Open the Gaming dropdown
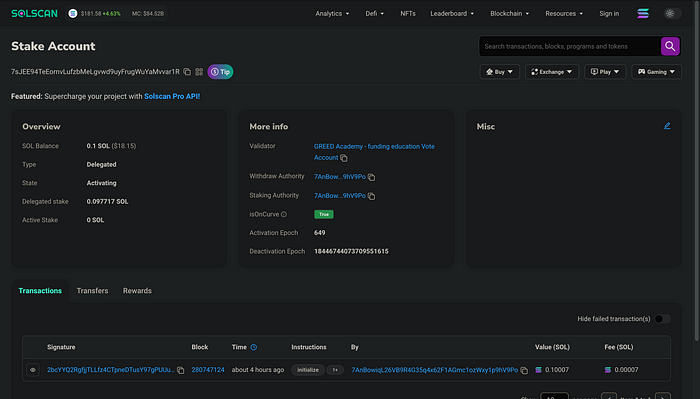 pos(656,72)
